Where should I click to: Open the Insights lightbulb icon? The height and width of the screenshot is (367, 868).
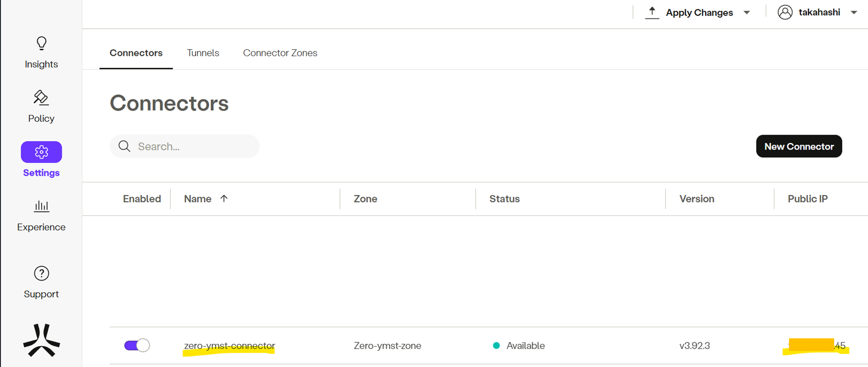click(41, 43)
